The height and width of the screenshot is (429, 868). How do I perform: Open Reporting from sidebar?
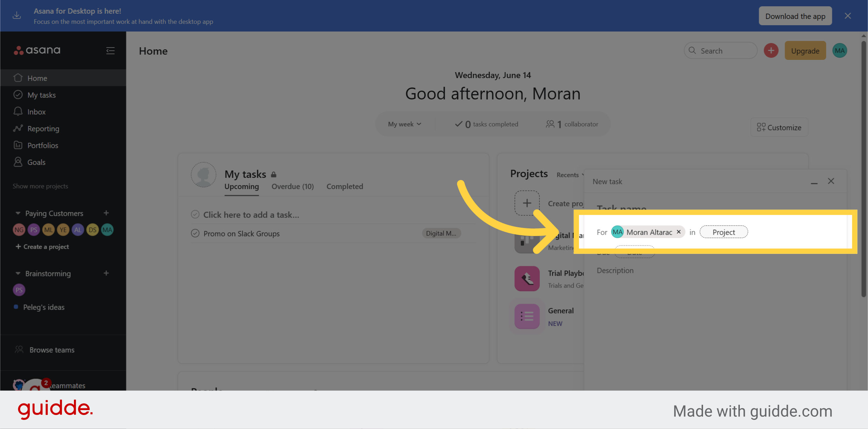[x=43, y=129]
